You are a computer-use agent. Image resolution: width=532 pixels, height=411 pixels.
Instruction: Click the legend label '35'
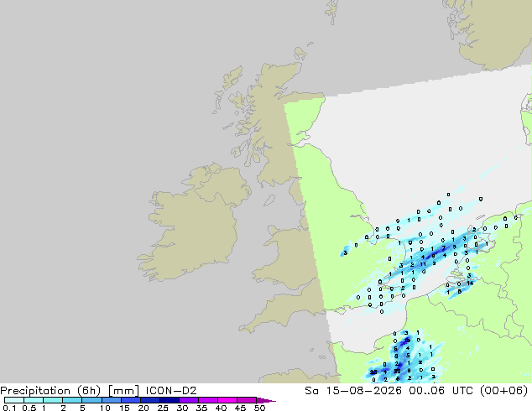[x=201, y=408]
